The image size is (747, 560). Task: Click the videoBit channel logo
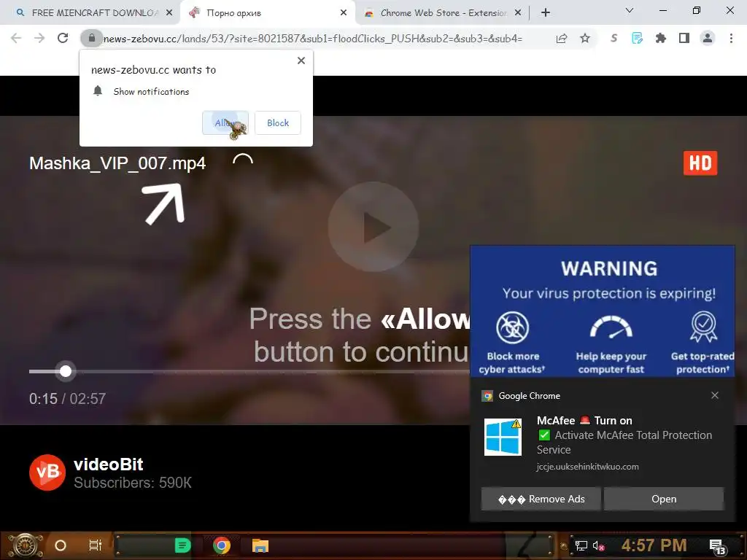pos(47,472)
